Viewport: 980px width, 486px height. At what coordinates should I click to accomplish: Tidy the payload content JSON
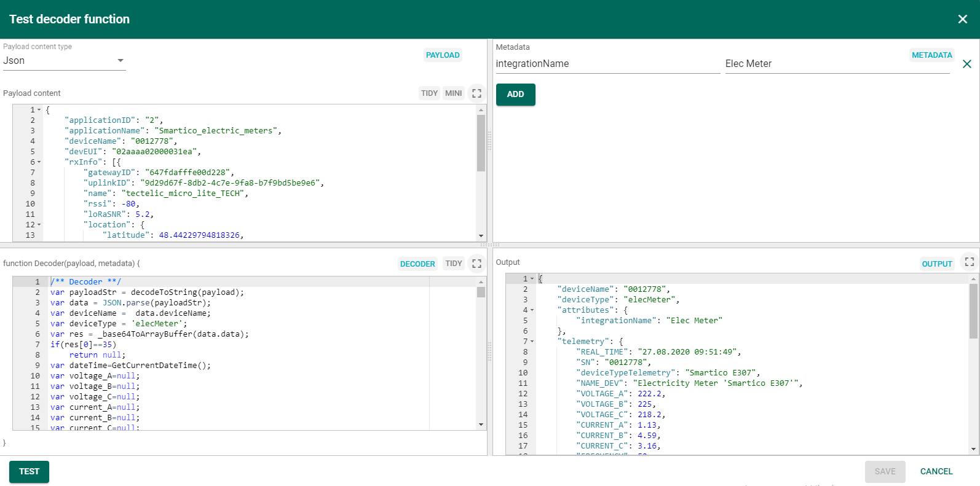(x=429, y=93)
